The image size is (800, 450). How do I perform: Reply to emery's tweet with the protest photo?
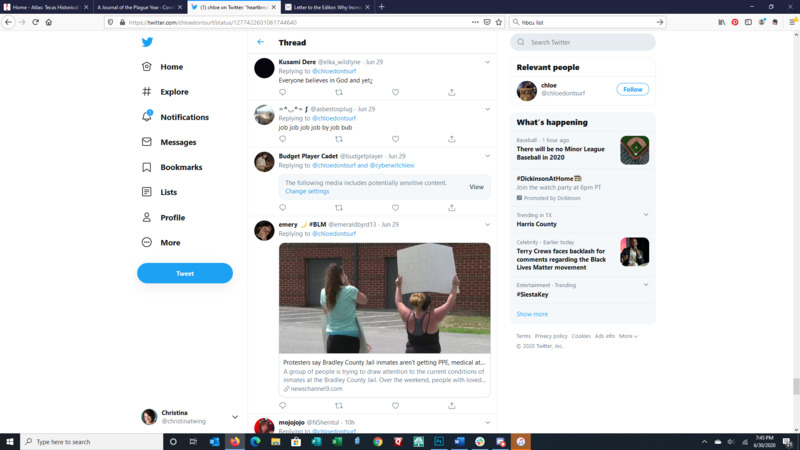283,405
